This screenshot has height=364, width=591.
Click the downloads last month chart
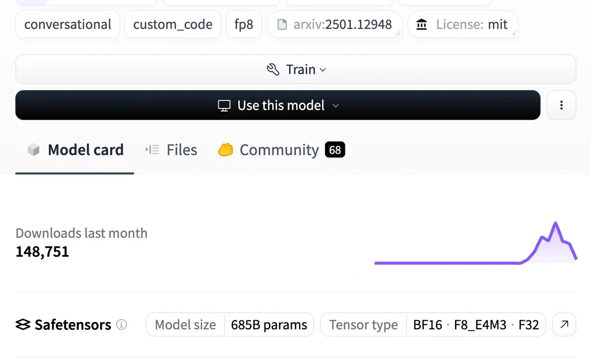[x=476, y=244]
